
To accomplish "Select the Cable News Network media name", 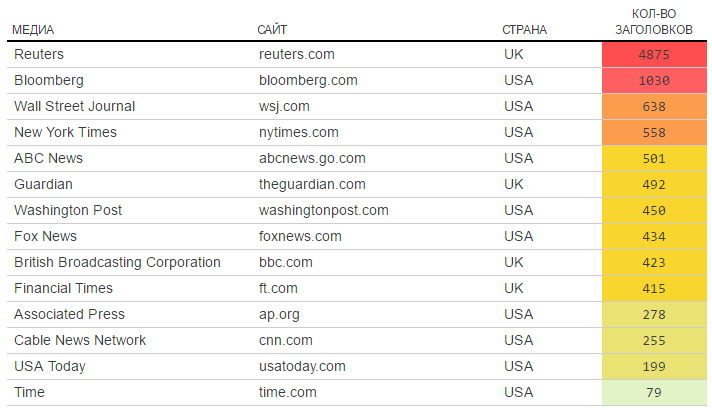I will coord(80,340).
